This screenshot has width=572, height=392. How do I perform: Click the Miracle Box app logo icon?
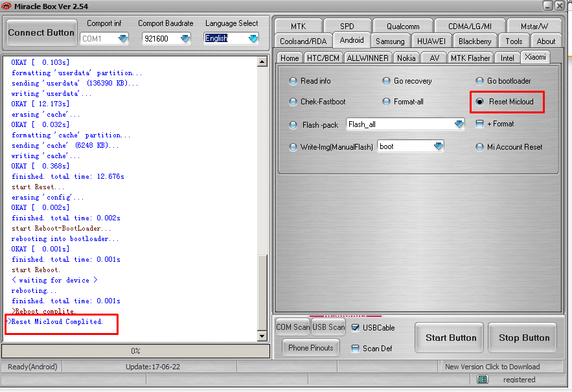tap(6, 6)
